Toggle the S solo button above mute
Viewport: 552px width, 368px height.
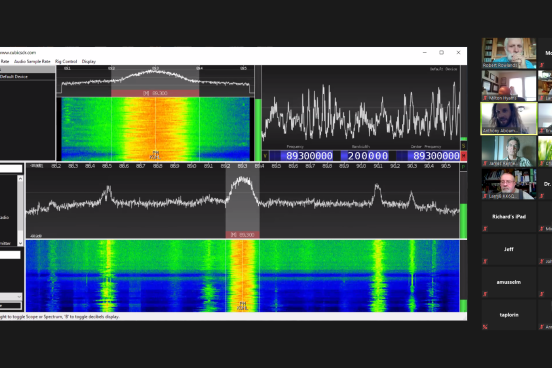tap(464, 145)
